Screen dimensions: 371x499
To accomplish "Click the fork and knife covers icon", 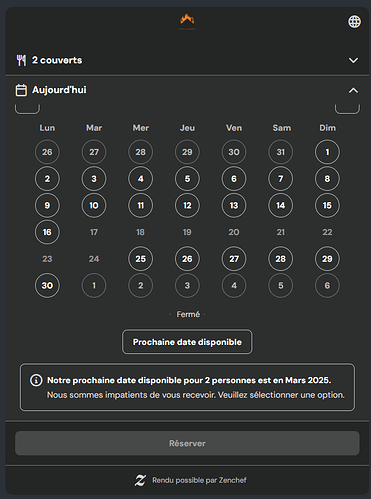I will click(21, 60).
